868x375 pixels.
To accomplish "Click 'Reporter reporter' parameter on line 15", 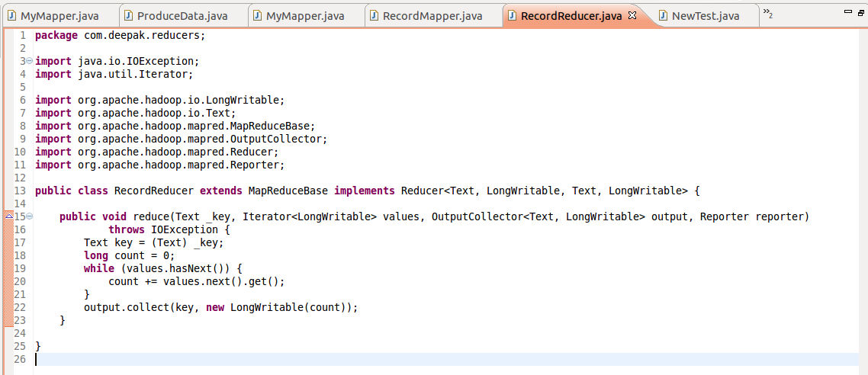I will (x=752, y=216).
